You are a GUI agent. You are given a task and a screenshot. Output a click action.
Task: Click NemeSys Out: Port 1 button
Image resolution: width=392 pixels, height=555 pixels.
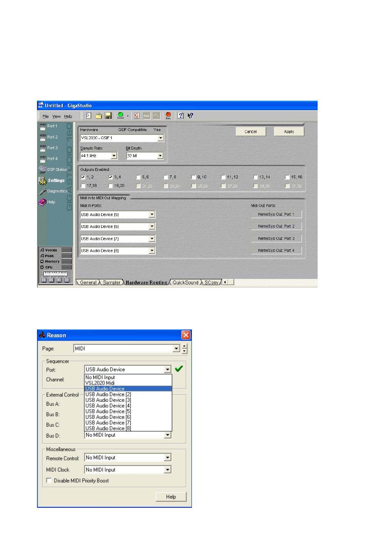276,214
